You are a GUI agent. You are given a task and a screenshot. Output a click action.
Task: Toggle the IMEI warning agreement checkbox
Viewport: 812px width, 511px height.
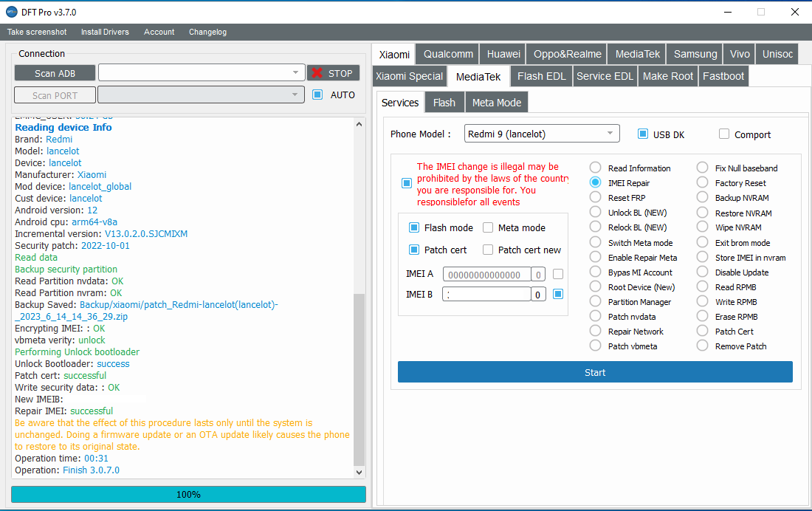click(x=407, y=183)
